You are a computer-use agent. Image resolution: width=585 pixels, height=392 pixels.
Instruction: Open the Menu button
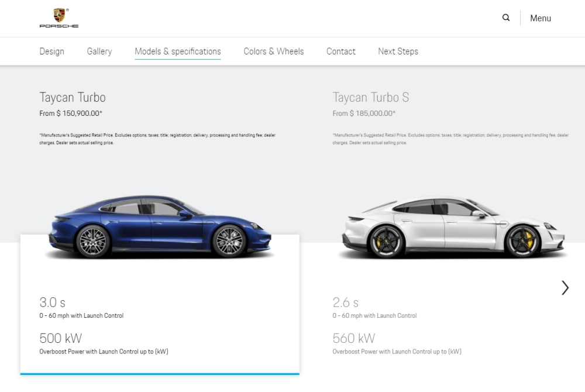click(541, 18)
